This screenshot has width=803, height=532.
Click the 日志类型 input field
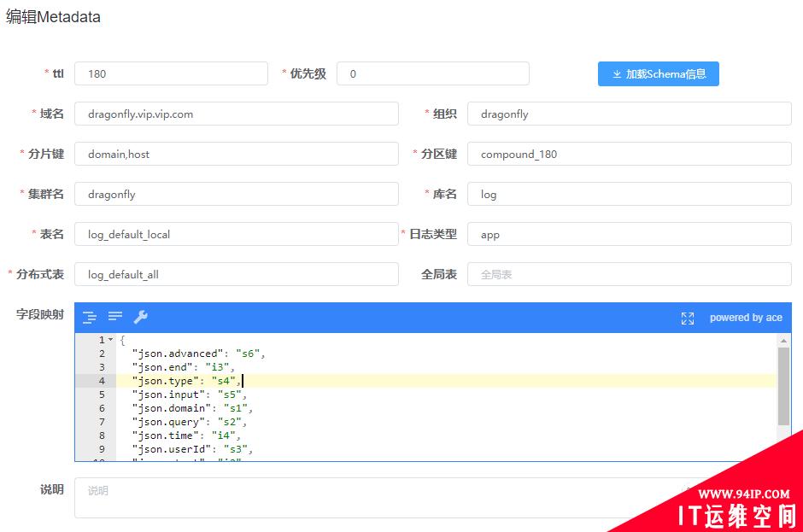click(630, 234)
